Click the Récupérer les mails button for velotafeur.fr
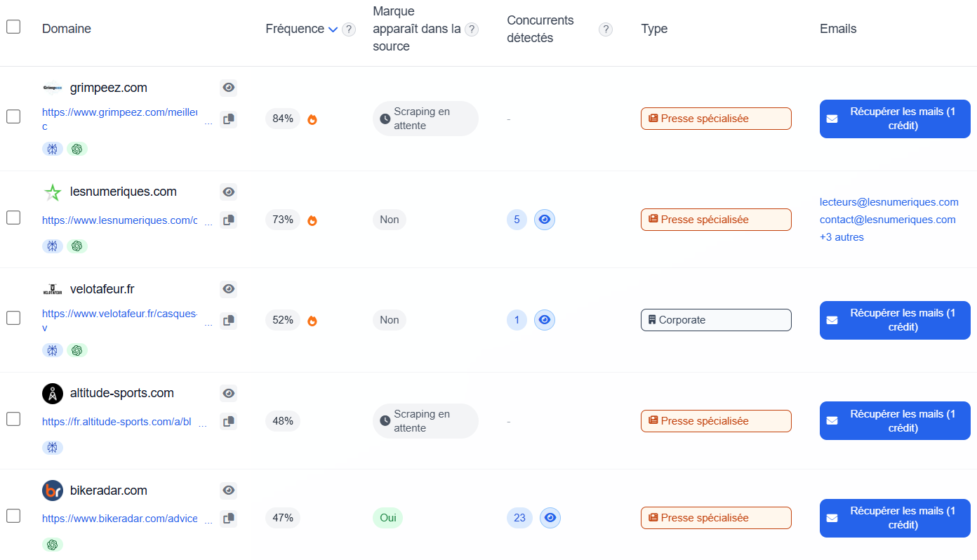Screen dimensions: 977x560 point(895,320)
